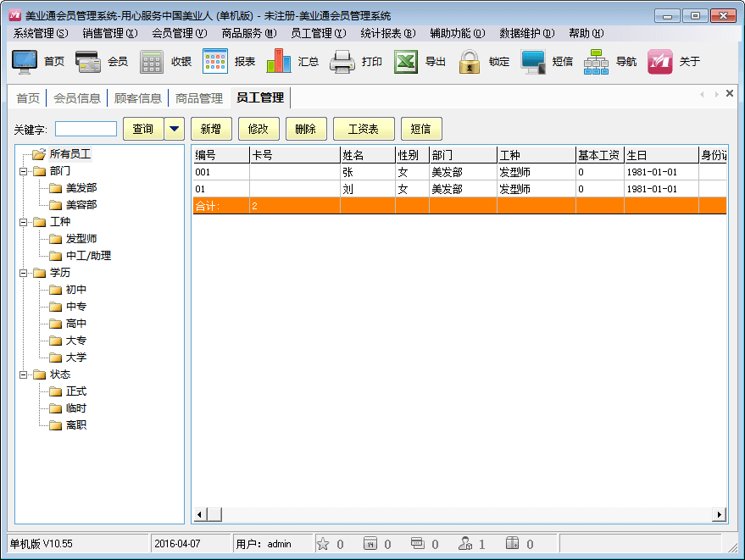Click the 新增 button
This screenshot has height=560, width=745.
pos(211,129)
